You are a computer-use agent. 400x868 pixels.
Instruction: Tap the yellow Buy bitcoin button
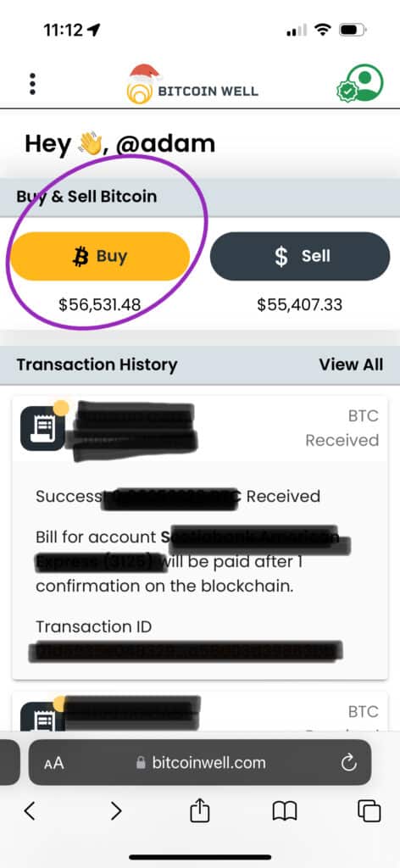pos(100,256)
